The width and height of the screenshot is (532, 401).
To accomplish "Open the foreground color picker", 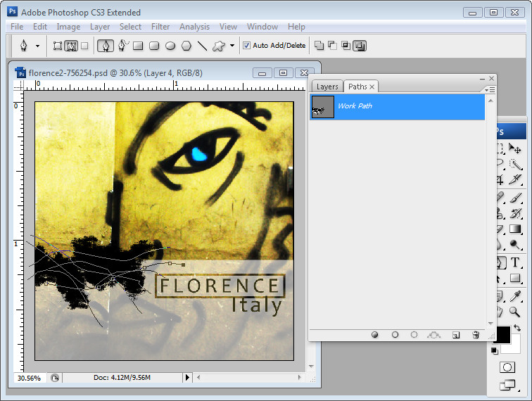I will 503,334.
